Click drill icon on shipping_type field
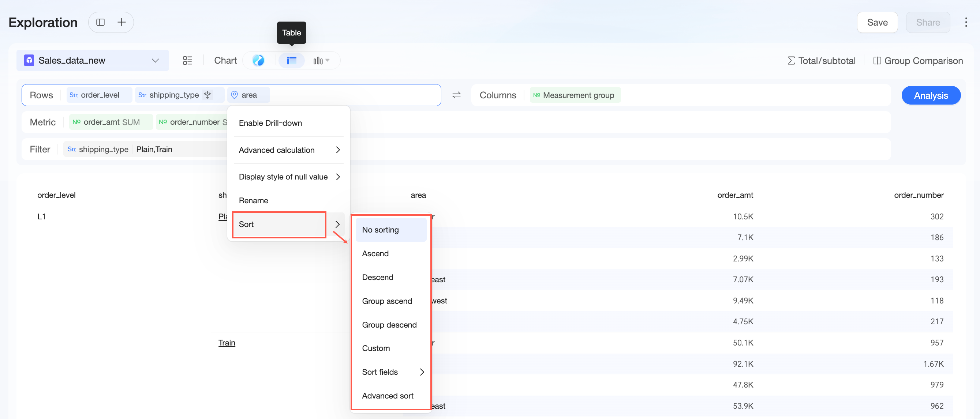980x419 pixels. pyautogui.click(x=207, y=95)
